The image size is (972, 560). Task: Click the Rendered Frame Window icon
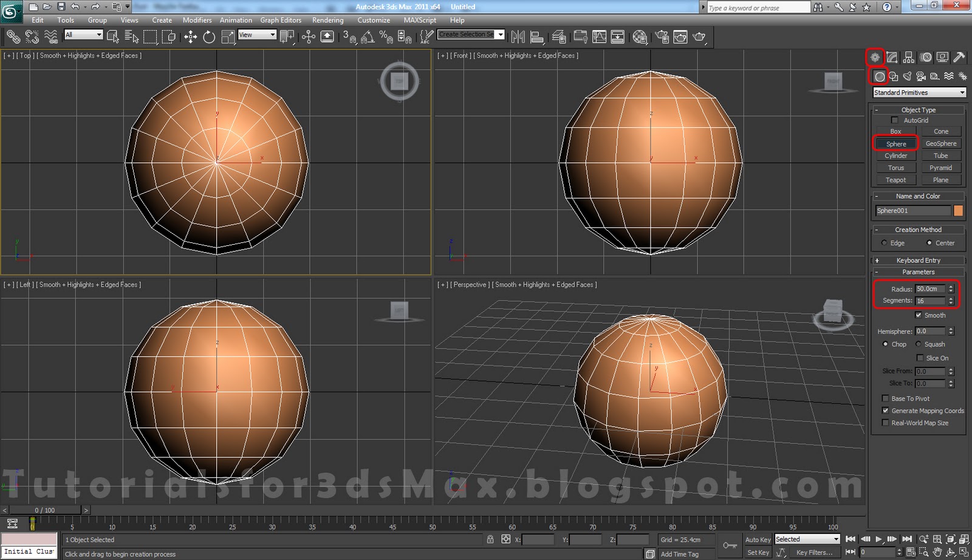(x=680, y=37)
